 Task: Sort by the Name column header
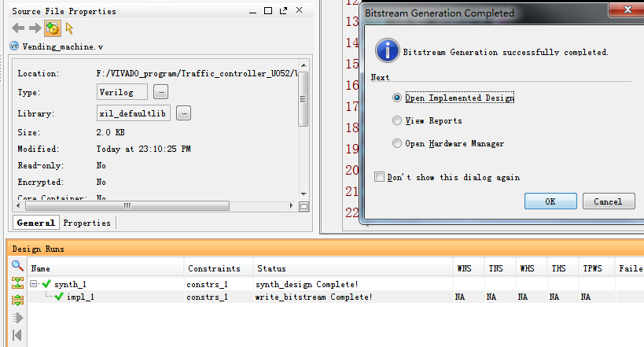[106, 268]
